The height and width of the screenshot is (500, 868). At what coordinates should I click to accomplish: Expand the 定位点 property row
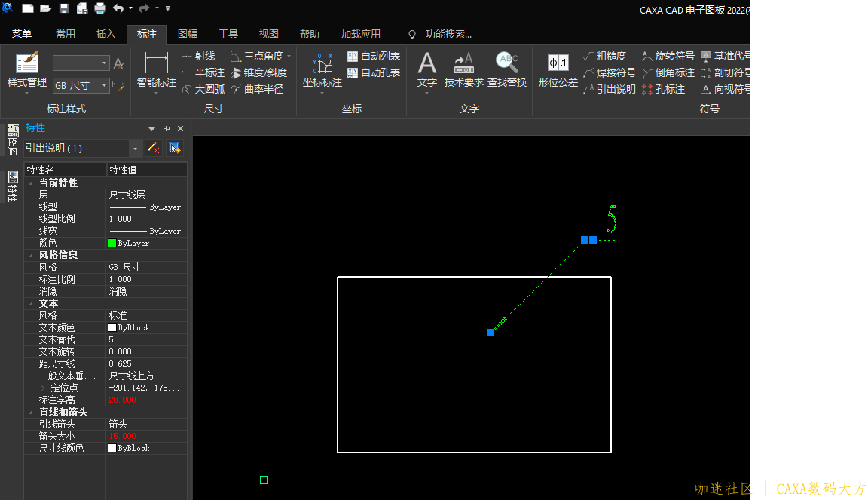tap(43, 388)
